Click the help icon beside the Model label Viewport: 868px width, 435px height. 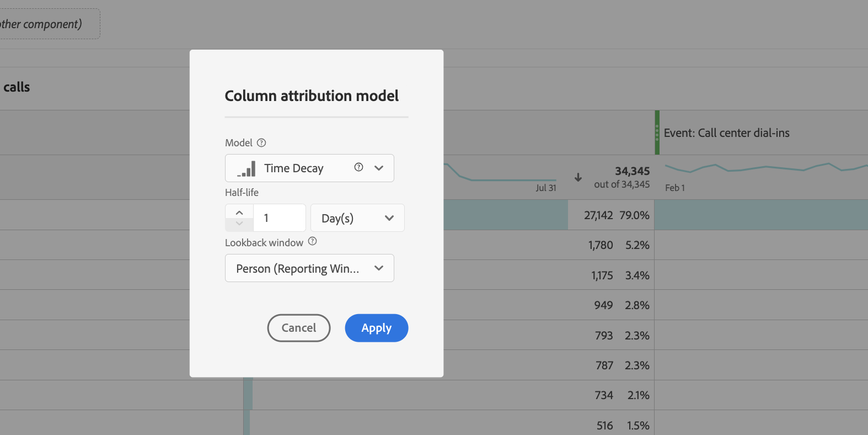click(261, 143)
